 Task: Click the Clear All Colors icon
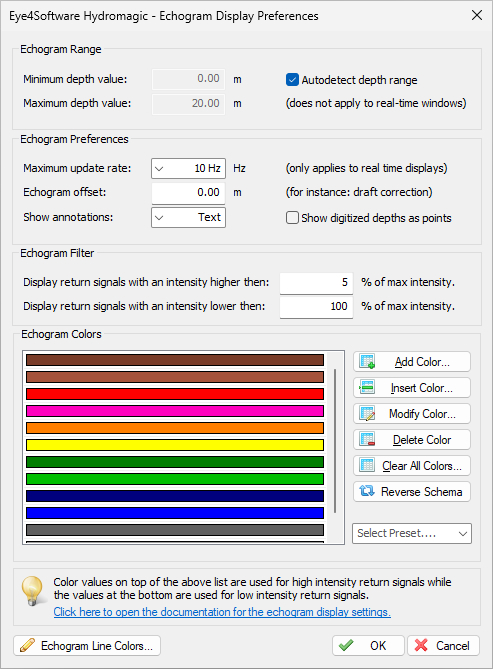[367, 465]
